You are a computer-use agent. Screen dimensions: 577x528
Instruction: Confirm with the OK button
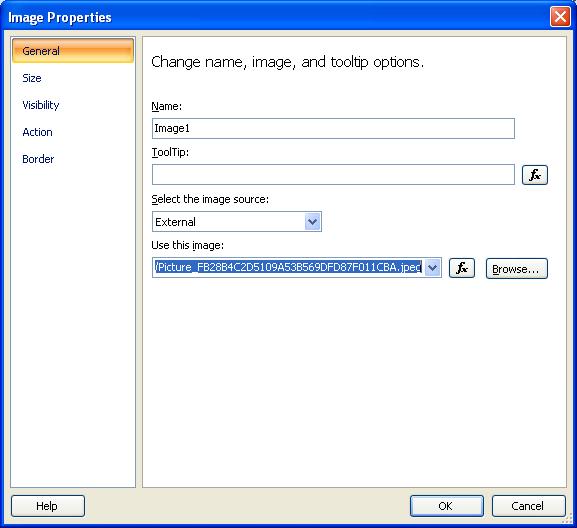[x=447, y=506]
